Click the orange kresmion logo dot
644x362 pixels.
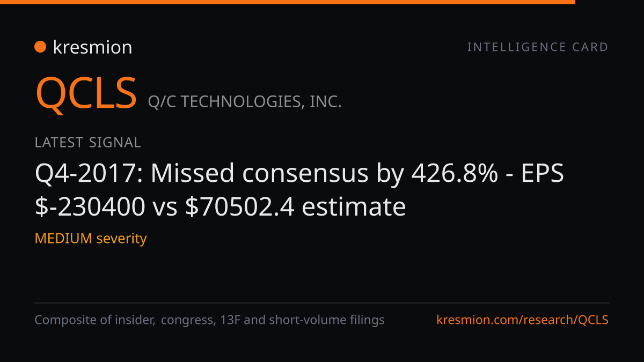click(40, 47)
